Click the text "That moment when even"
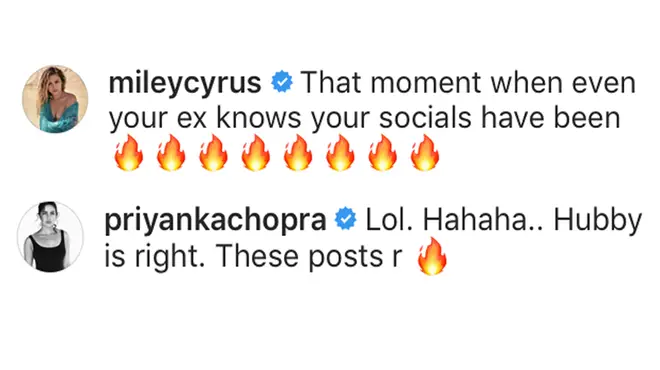The image size is (660, 370). [x=468, y=83]
